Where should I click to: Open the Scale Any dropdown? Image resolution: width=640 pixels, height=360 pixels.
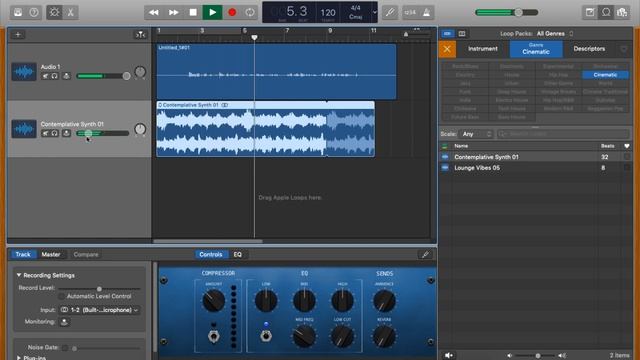pos(476,134)
